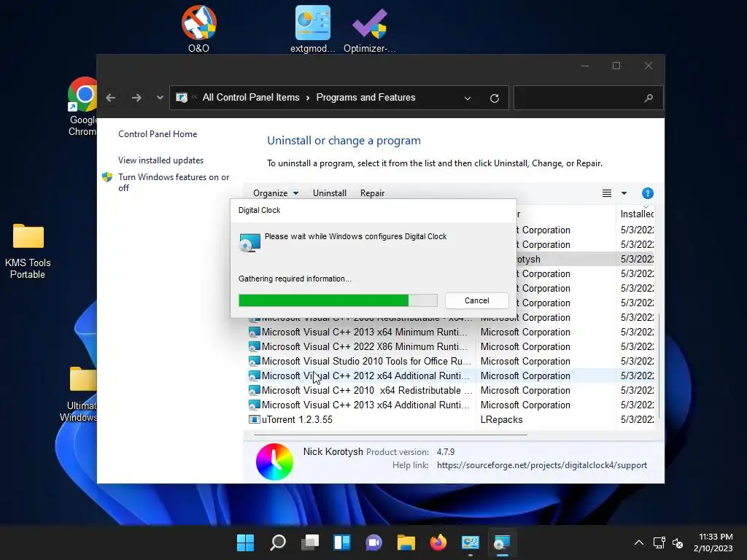Open taskbar Search

278,542
